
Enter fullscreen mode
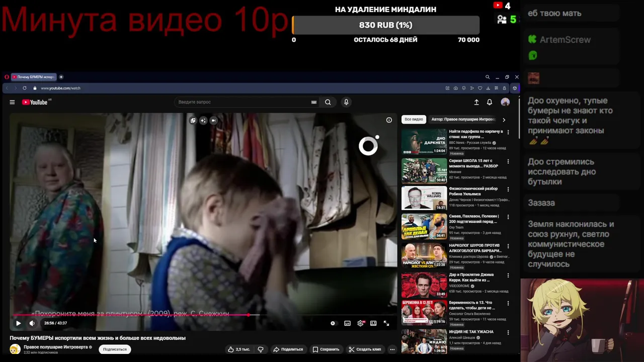click(386, 323)
